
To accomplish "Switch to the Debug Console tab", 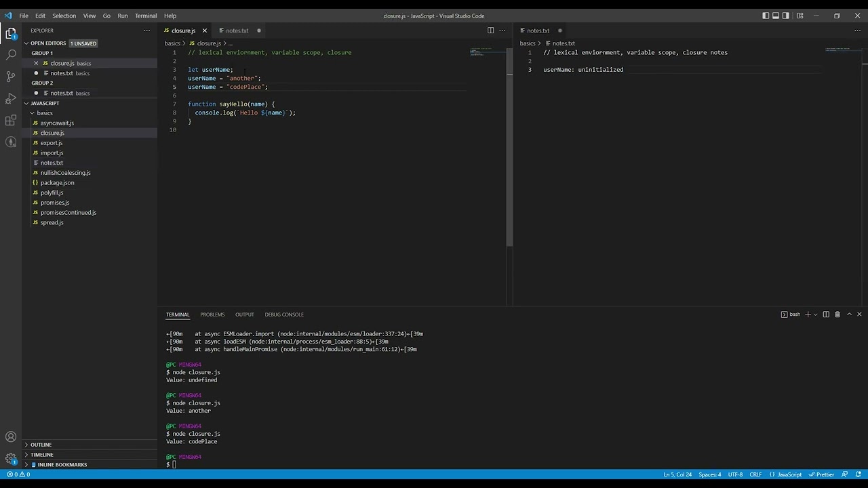I will tap(284, 314).
